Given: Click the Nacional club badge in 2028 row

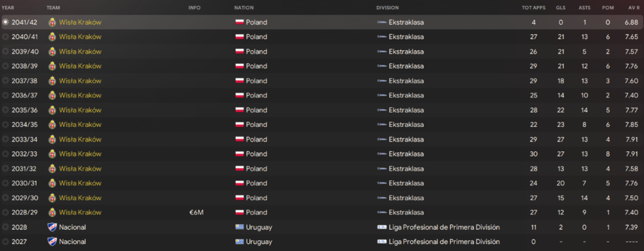Looking at the screenshot, I should [x=52, y=227].
